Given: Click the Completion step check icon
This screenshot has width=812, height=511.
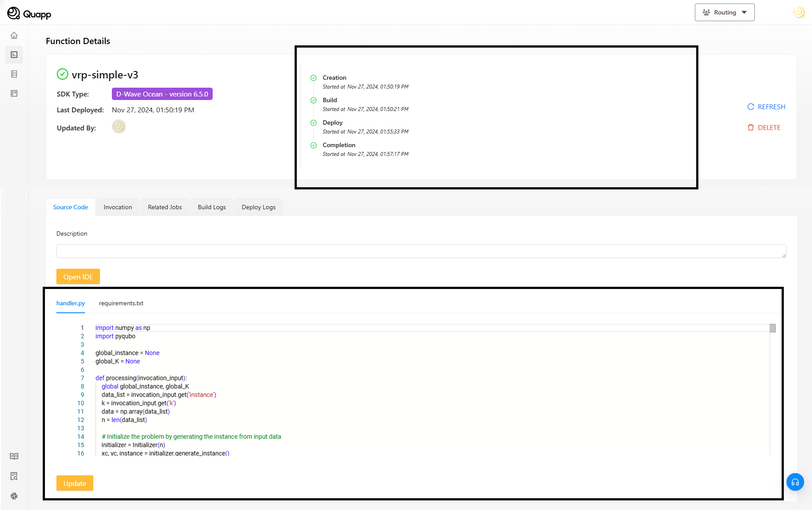Looking at the screenshot, I should click(x=314, y=145).
